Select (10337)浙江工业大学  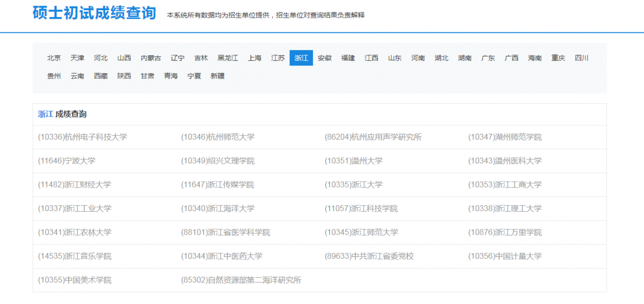tap(75, 208)
